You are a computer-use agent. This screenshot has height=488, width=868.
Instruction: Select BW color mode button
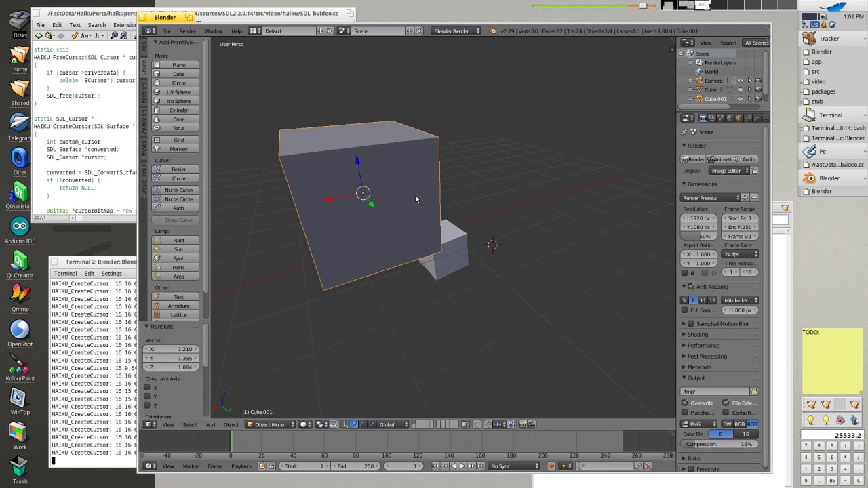tap(728, 424)
